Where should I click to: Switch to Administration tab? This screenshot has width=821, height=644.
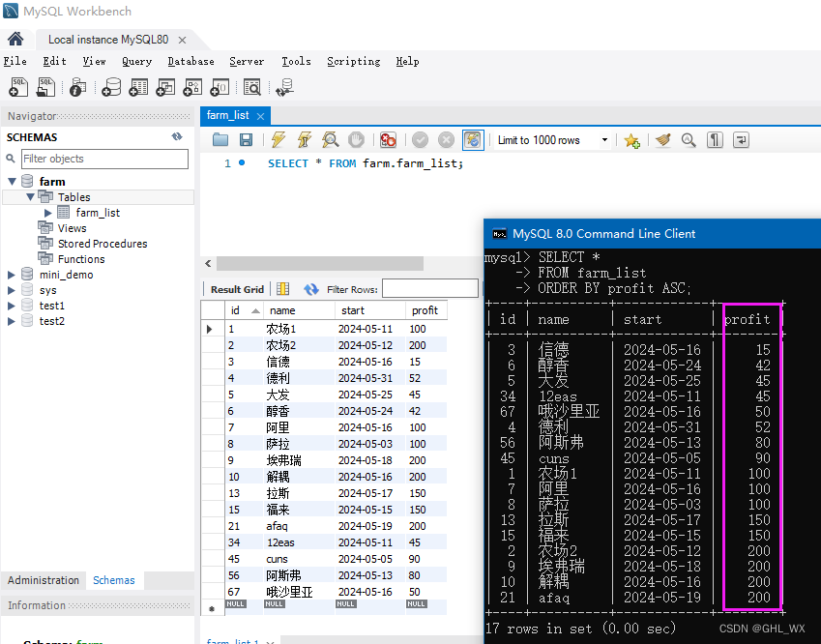pos(44,580)
